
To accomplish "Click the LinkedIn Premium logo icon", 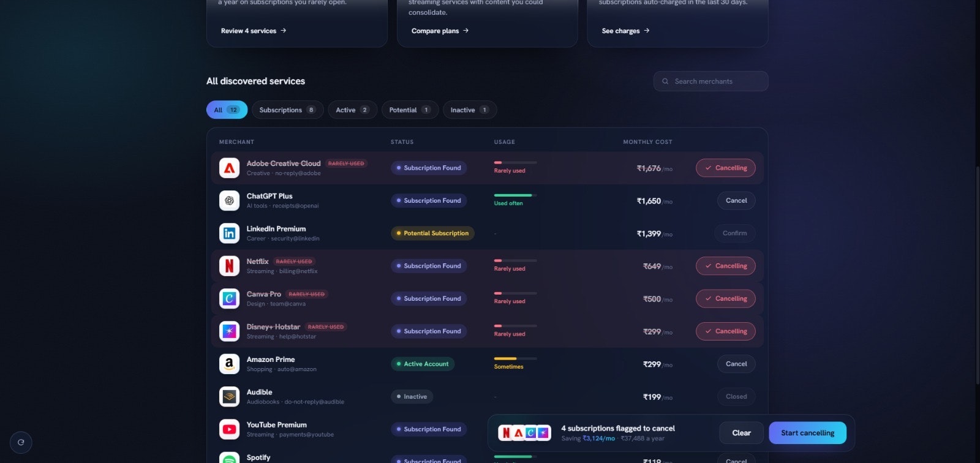I will [x=229, y=233].
